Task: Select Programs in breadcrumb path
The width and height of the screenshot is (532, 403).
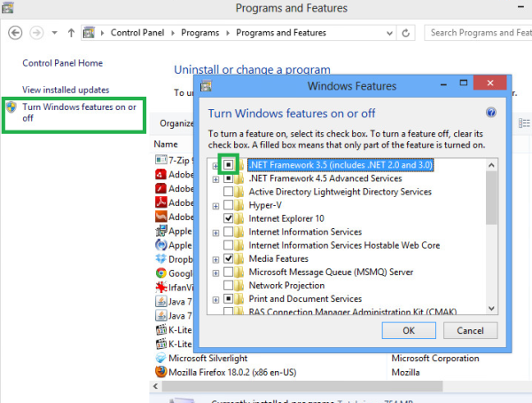Action: (x=199, y=33)
